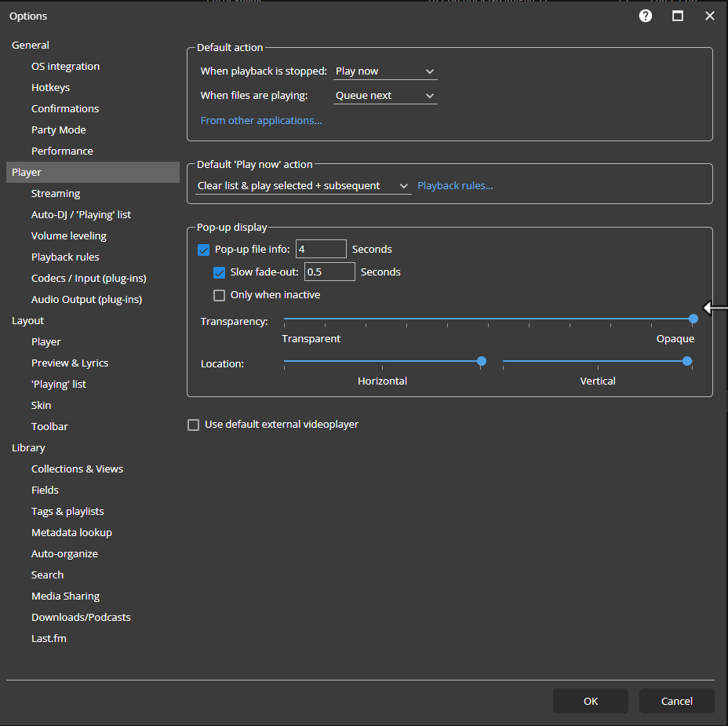Check Use default external videoplayer
Screen dimensions: 728x726
[x=194, y=425]
